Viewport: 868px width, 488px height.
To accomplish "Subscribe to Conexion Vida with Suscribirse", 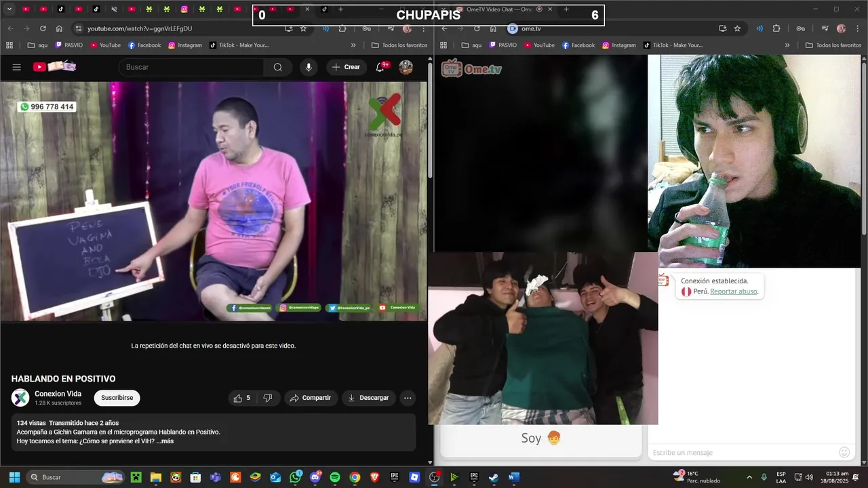I will 117,398.
